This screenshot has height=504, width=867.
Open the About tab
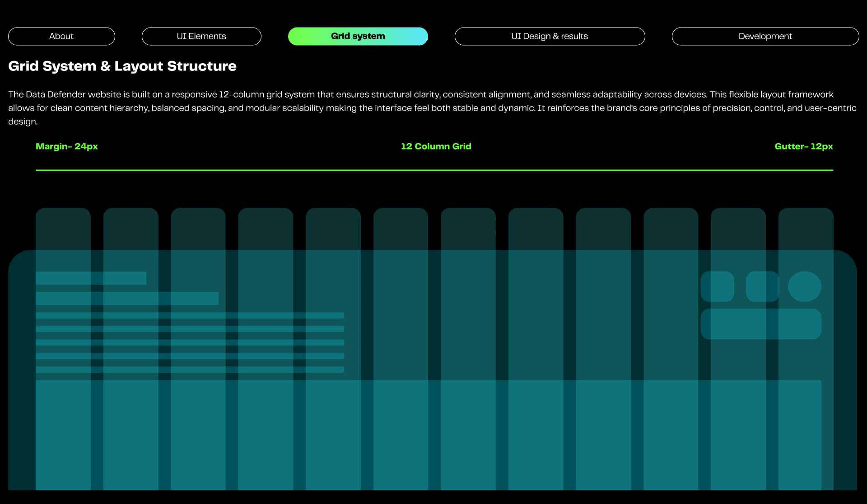coord(61,36)
